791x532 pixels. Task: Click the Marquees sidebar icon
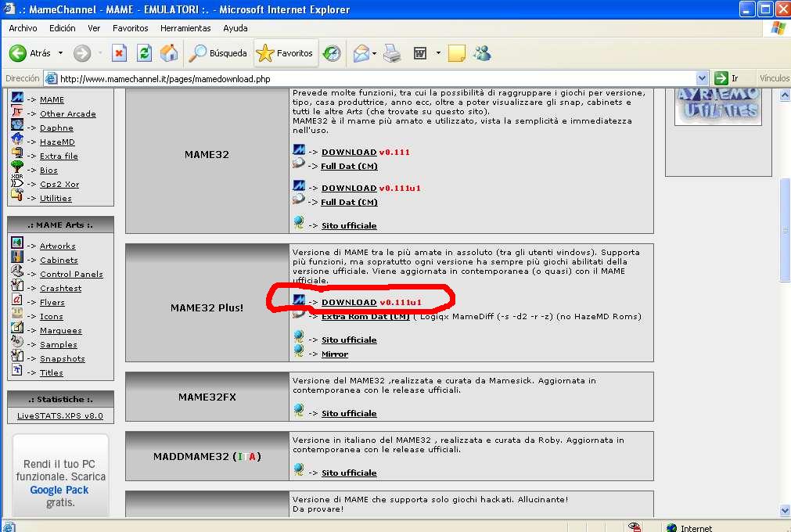coord(17,328)
